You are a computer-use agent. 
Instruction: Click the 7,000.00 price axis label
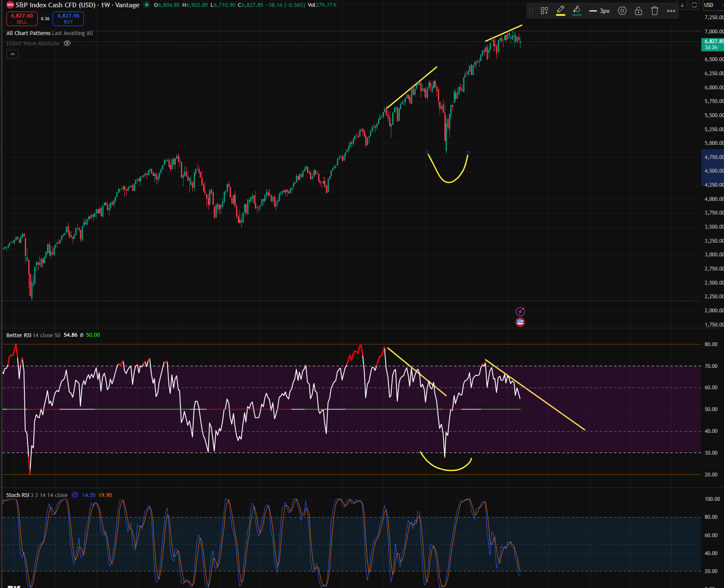click(x=714, y=32)
